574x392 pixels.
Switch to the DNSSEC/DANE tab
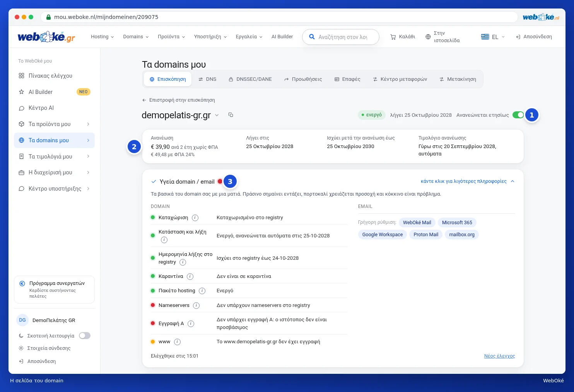[x=250, y=79]
